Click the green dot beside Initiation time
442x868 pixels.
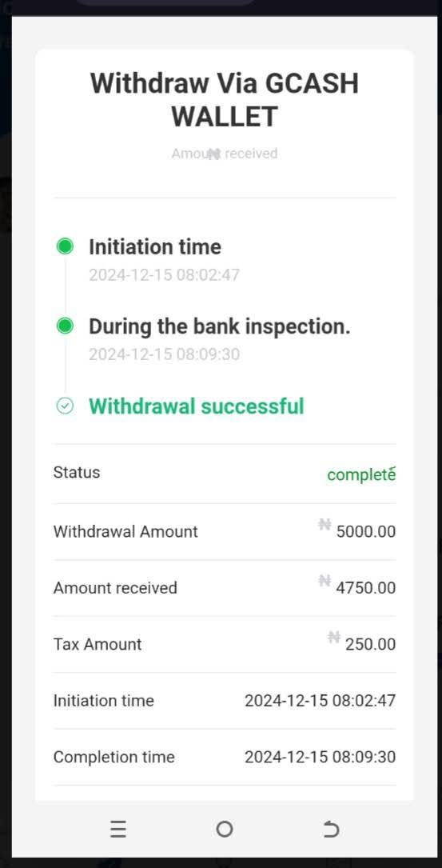coord(65,246)
